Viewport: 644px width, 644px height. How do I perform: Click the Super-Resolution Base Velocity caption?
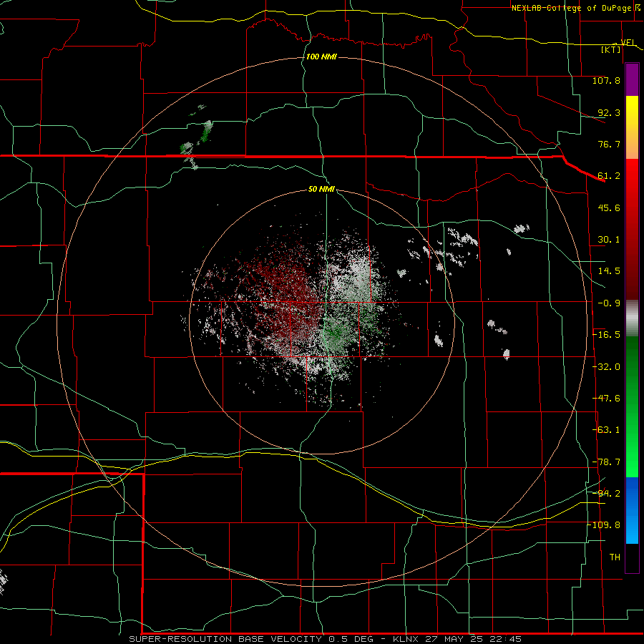coord(251,639)
